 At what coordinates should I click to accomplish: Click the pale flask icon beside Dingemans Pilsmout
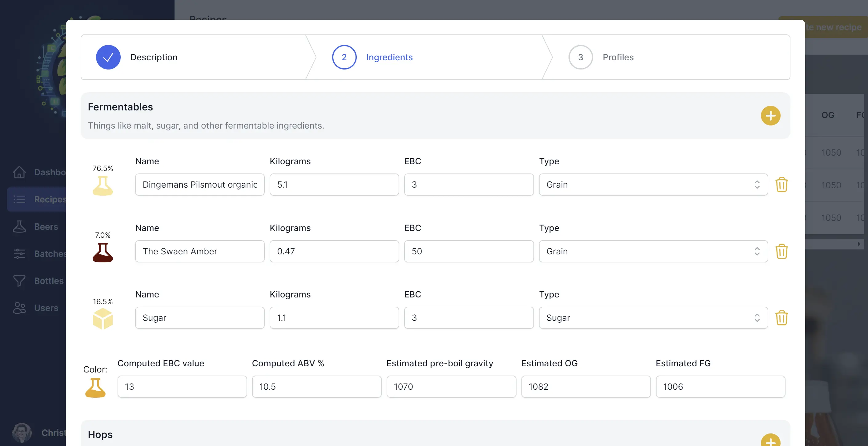click(103, 186)
